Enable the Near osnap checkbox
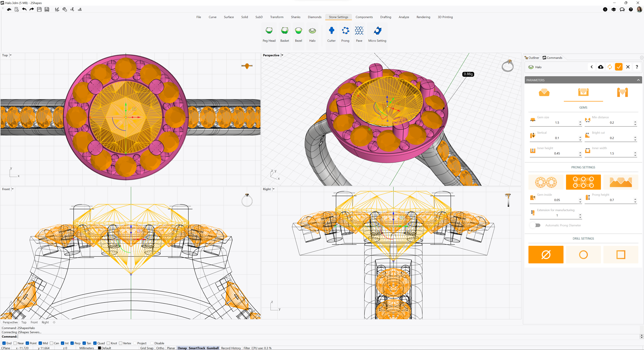 [15, 343]
